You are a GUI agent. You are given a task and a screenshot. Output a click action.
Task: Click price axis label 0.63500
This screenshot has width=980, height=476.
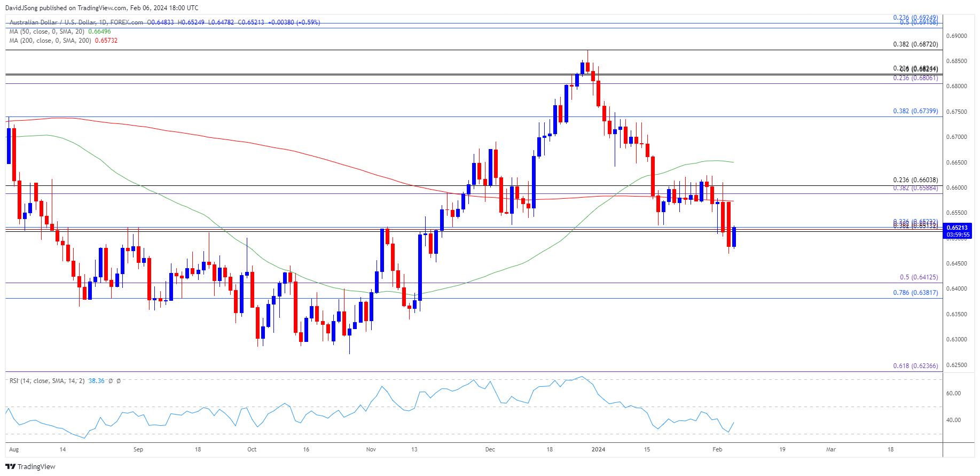pyautogui.click(x=957, y=314)
